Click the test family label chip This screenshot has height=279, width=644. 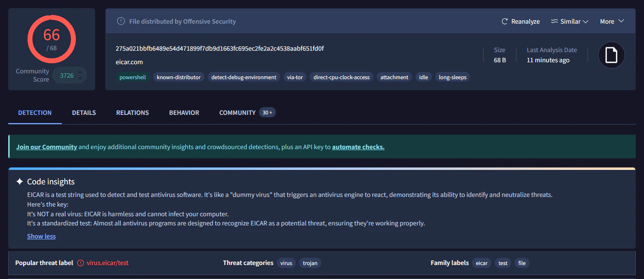[503, 263]
